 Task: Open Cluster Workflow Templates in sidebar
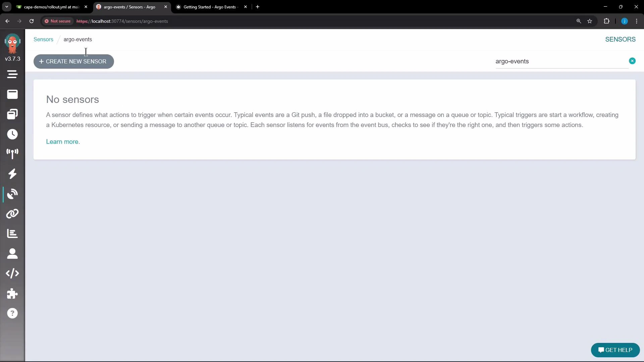[x=12, y=114]
